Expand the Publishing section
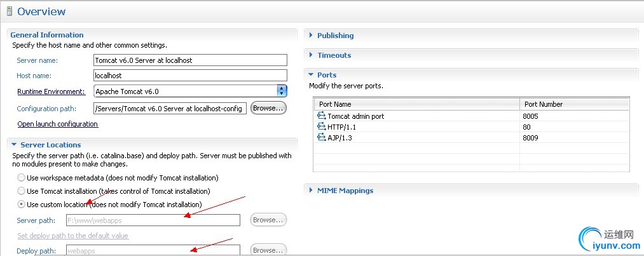Image resolution: width=644 pixels, height=256 pixels. 312,36
